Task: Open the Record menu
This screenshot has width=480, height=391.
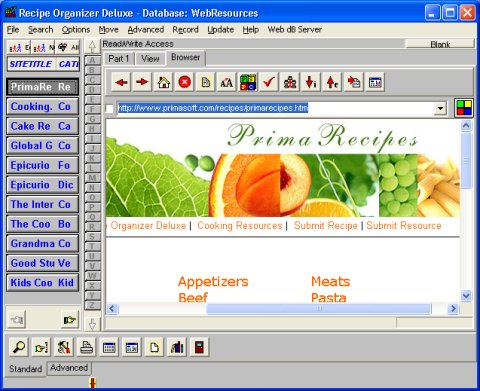Action: point(185,30)
